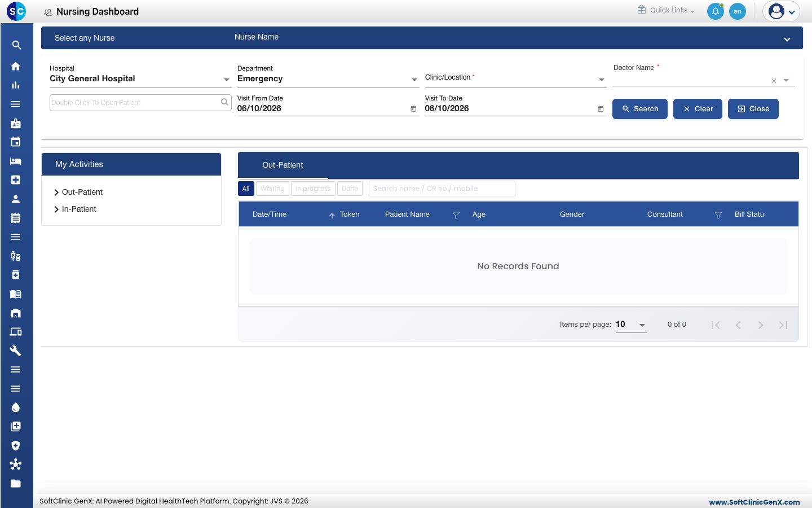Select the Waiting status filter

(x=272, y=189)
